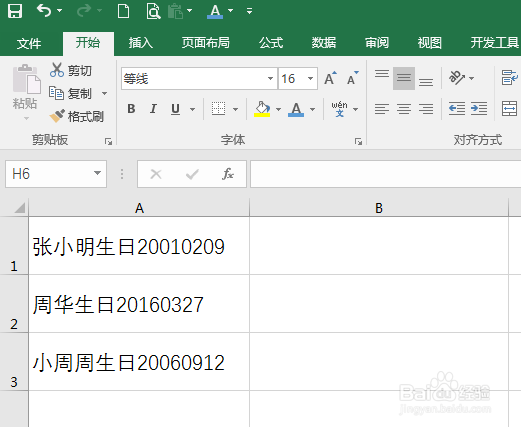Expand the fill color dropdown
Image resolution: width=521 pixels, height=427 pixels.
coord(278,109)
